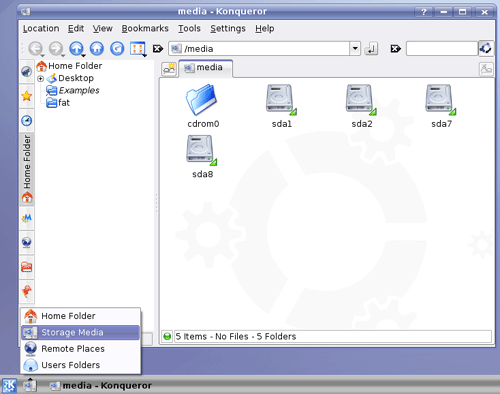
Task: Select Desktop in the sidebar tree
Action: 70,78
